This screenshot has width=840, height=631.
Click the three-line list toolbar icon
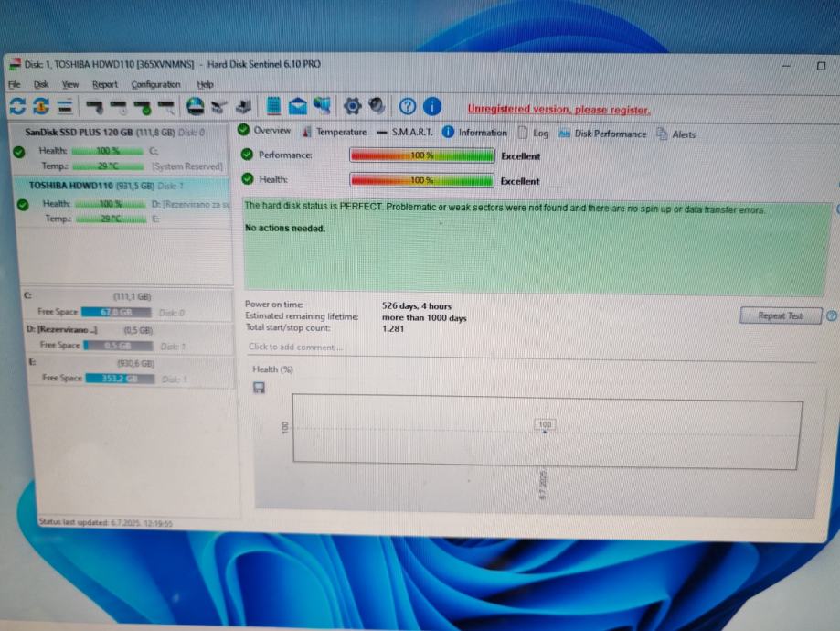[x=65, y=106]
